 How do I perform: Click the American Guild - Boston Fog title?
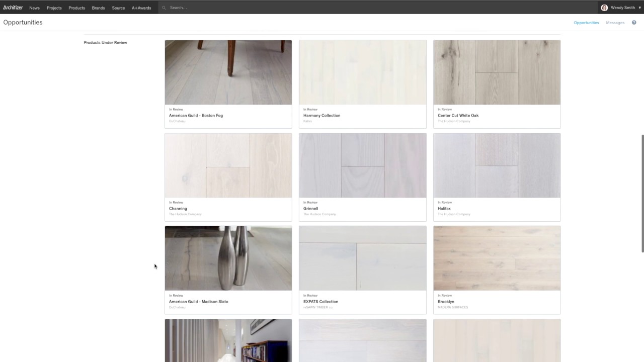click(x=196, y=116)
